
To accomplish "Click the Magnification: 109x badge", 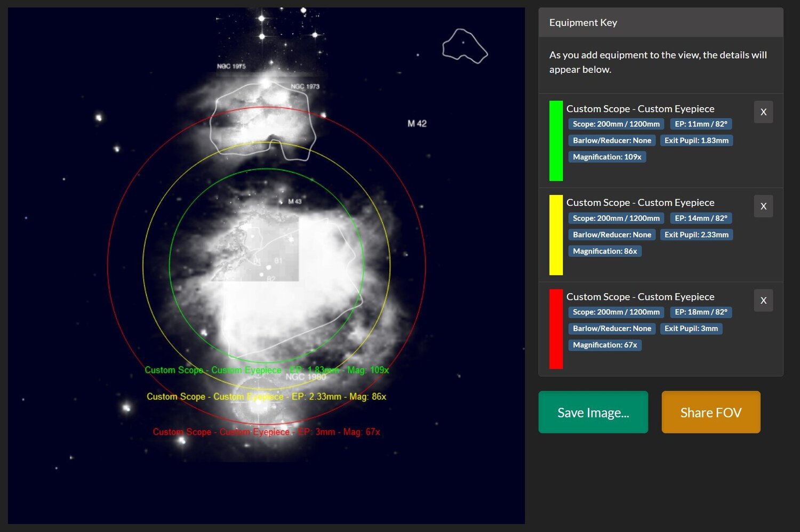I will pos(607,157).
